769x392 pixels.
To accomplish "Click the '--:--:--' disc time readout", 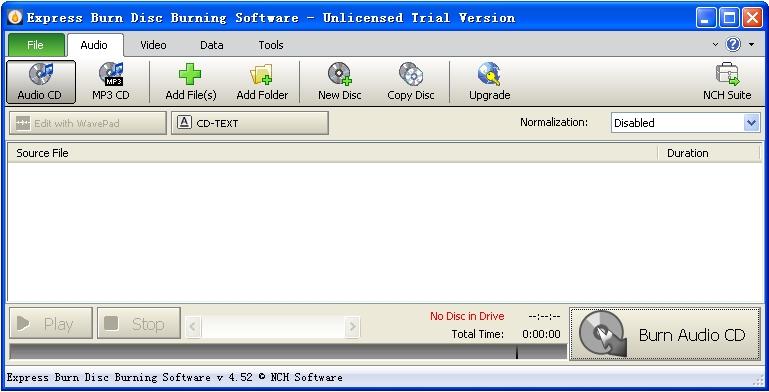I will point(544,316).
